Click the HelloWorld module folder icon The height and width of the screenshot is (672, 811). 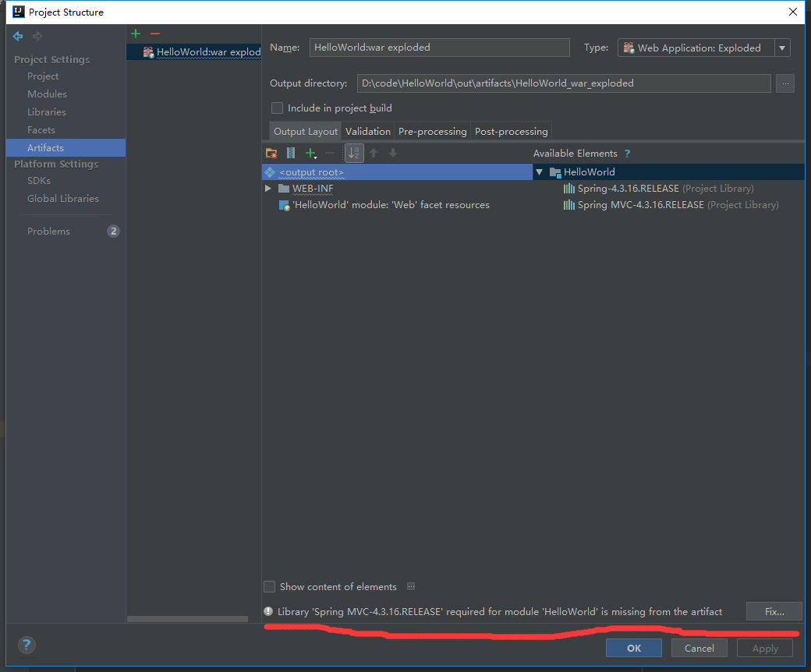(x=555, y=172)
